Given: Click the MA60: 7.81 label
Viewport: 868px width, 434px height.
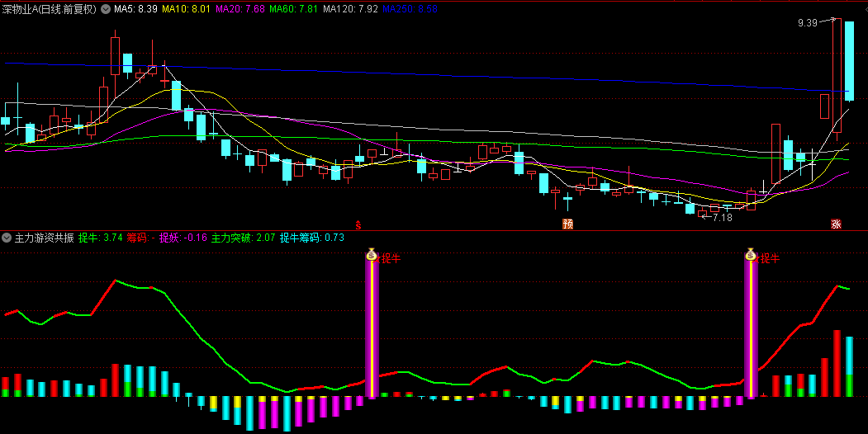Looking at the screenshot, I should [293, 9].
